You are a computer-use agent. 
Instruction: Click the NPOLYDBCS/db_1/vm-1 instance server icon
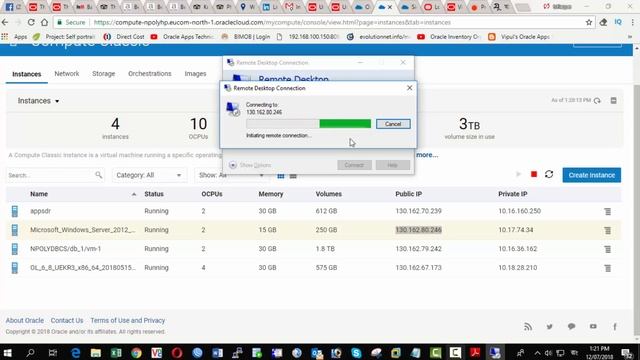15,249
